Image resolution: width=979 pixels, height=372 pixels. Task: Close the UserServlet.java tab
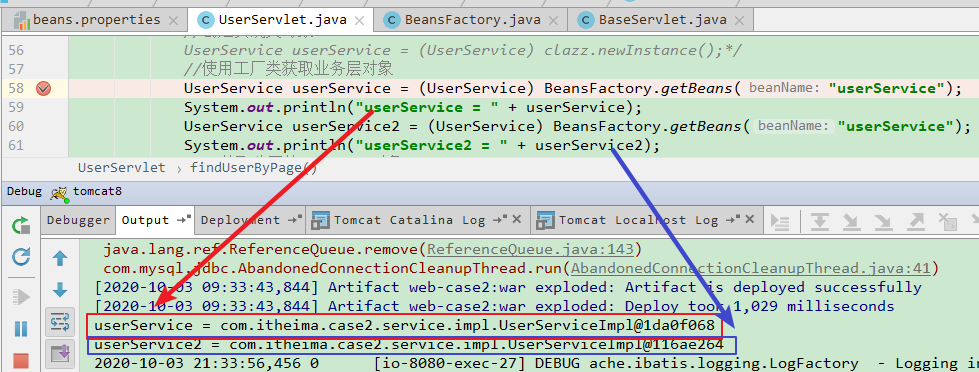360,21
